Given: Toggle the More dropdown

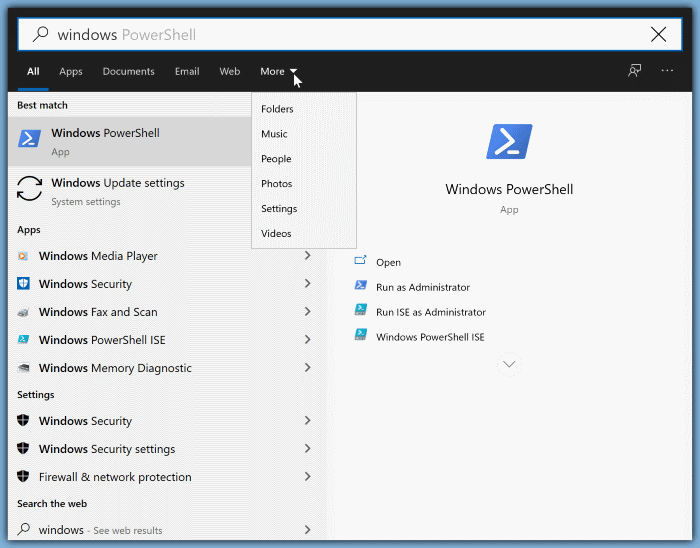Looking at the screenshot, I should tap(278, 71).
